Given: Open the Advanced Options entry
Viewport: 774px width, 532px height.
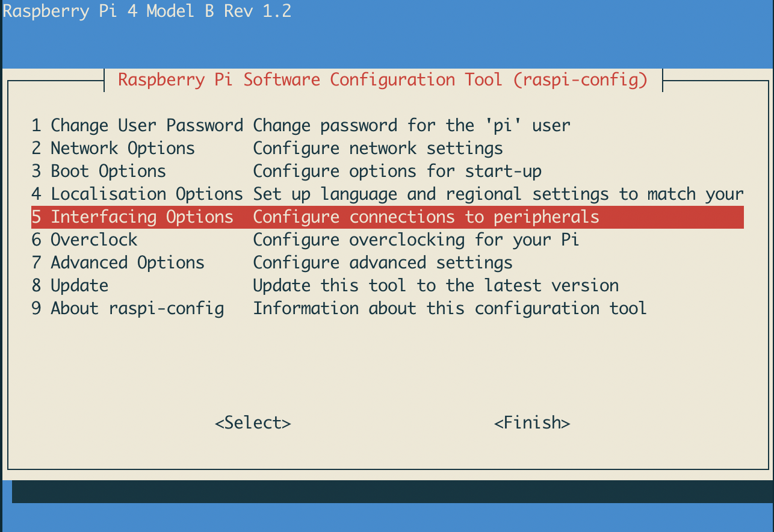Looking at the screenshot, I should [x=118, y=263].
